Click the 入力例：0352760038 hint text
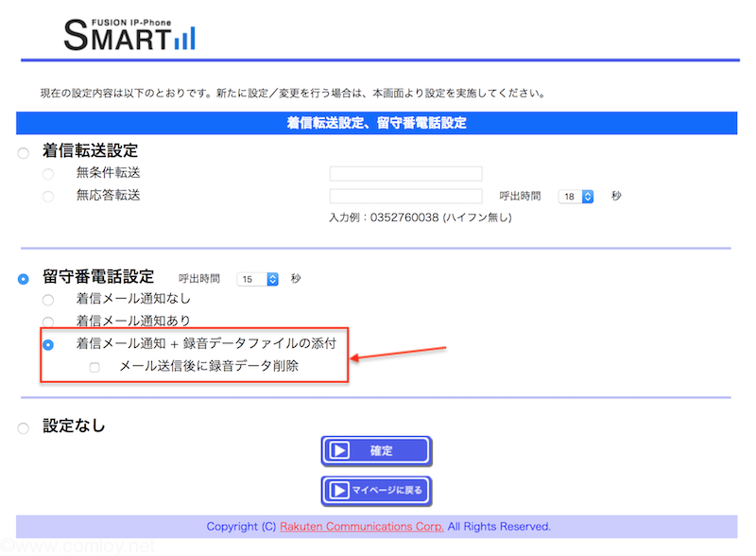 (x=420, y=217)
